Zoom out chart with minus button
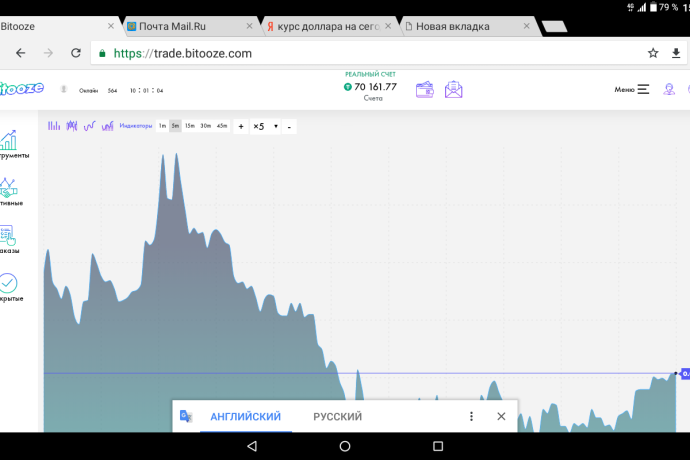 pos(289,127)
